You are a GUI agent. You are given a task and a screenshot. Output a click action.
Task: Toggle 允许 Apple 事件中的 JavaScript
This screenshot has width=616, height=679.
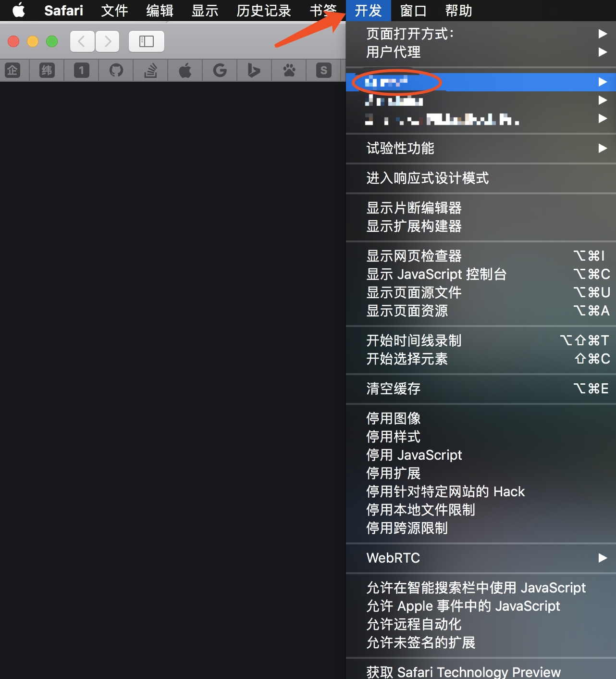pos(481,606)
